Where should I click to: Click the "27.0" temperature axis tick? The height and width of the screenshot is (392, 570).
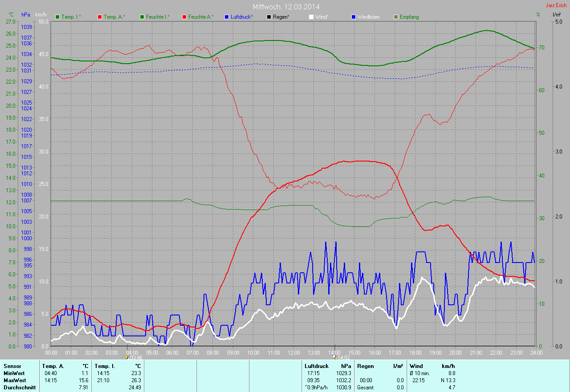[x=11, y=21]
